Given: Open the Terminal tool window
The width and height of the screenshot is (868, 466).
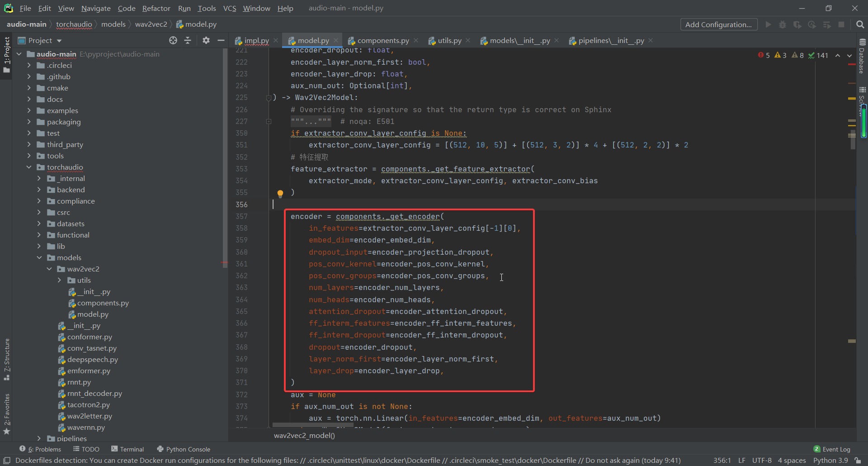Looking at the screenshot, I should 127,449.
